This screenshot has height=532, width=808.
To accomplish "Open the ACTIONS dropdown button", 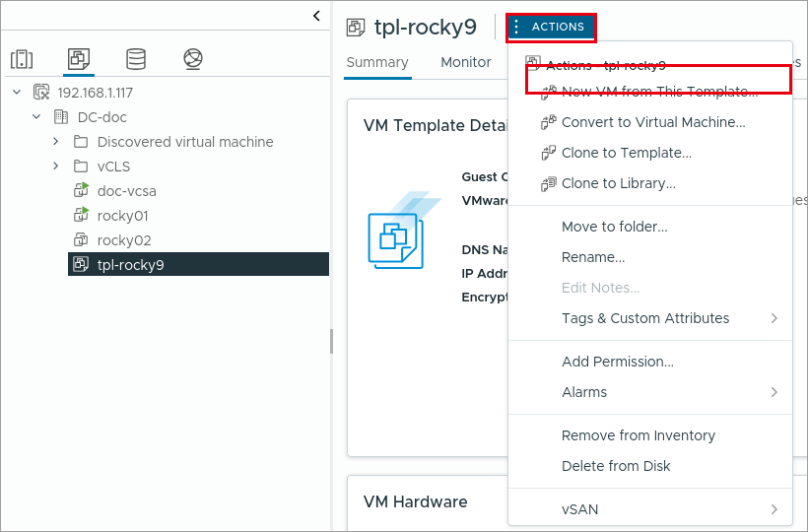I will (x=551, y=27).
